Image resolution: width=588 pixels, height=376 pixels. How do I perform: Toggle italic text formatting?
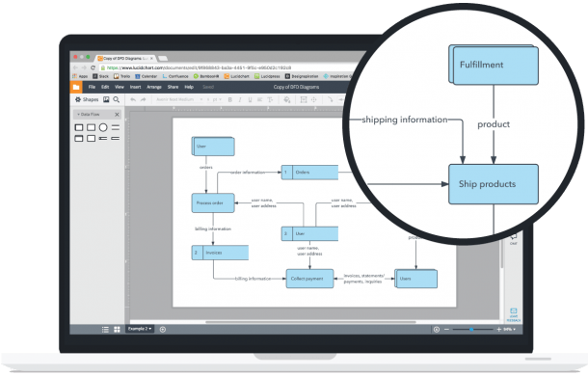[x=240, y=100]
